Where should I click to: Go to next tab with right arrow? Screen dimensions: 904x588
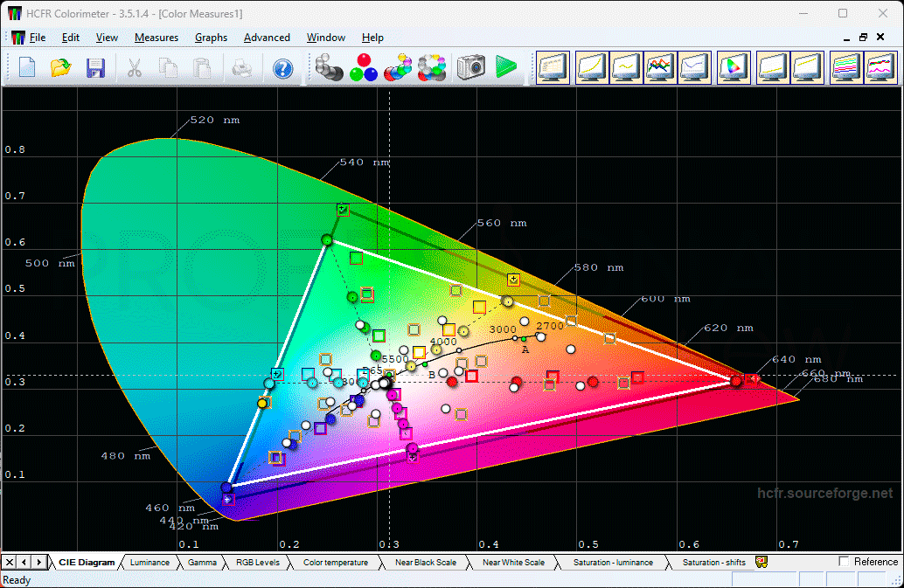[x=38, y=562]
